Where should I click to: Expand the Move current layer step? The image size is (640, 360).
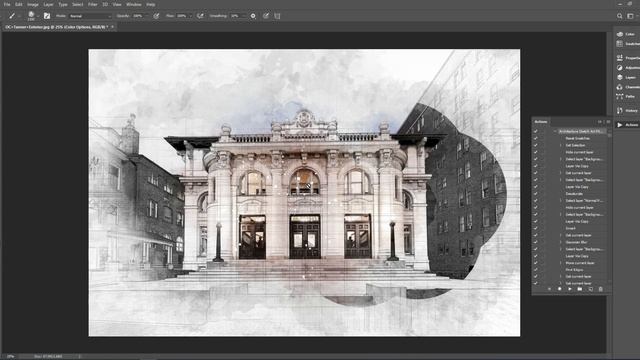coord(561,263)
